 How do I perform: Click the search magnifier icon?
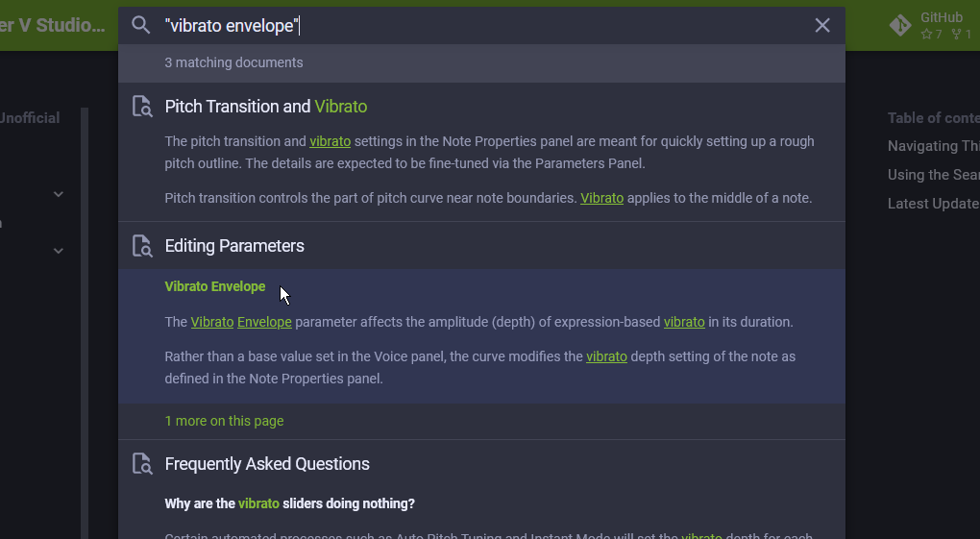point(140,25)
